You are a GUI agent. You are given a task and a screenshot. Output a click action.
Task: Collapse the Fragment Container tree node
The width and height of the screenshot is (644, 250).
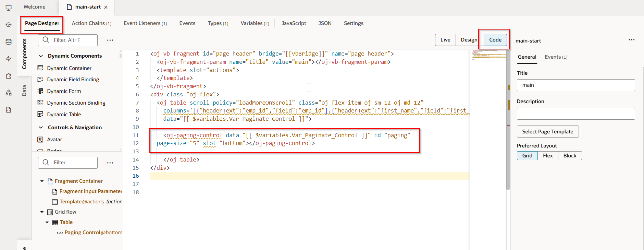coord(42,181)
